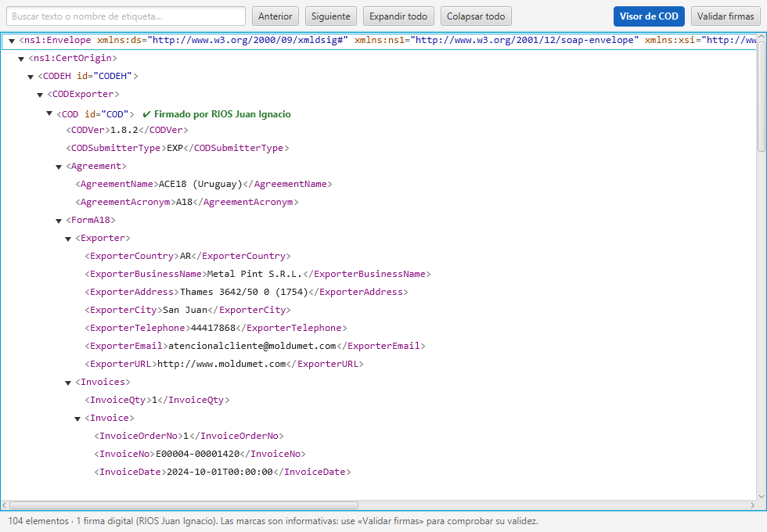Click the vertical scrollbar thumb
This screenshot has height=532, width=767.
[761, 95]
